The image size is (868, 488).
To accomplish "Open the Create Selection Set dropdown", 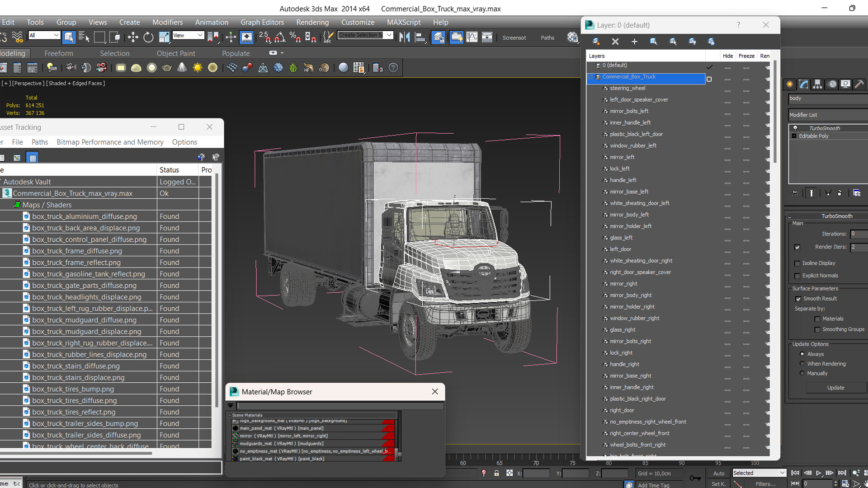I will [x=365, y=35].
